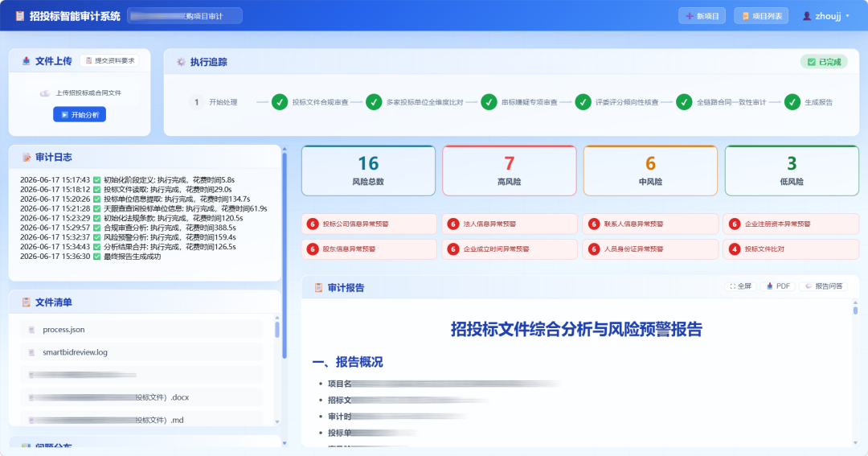Click green check of 风险预警分析 log entry
Image resolution: width=868 pixels, height=456 pixels.
(x=97, y=237)
